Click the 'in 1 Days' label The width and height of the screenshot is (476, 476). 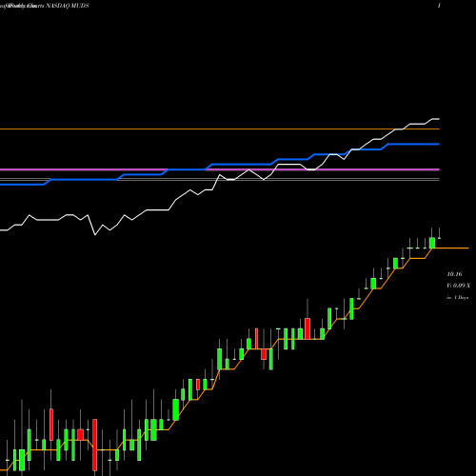457,298
